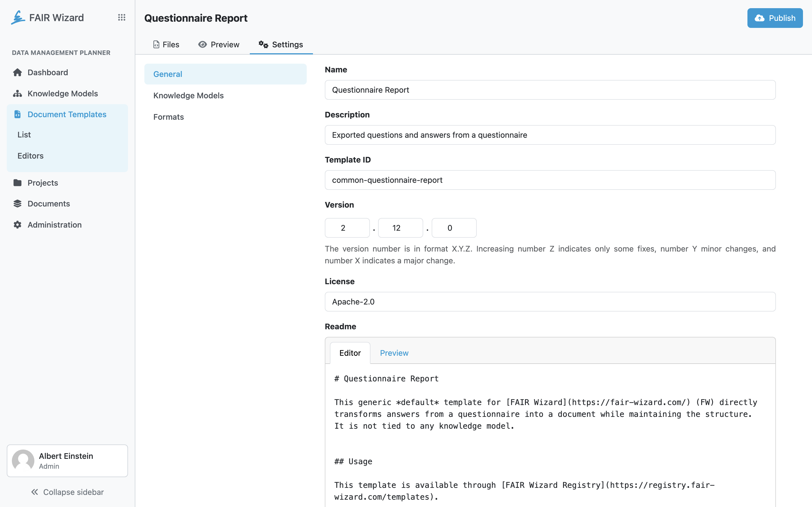
Task: Show the Readme Preview tab
Action: pos(394,353)
